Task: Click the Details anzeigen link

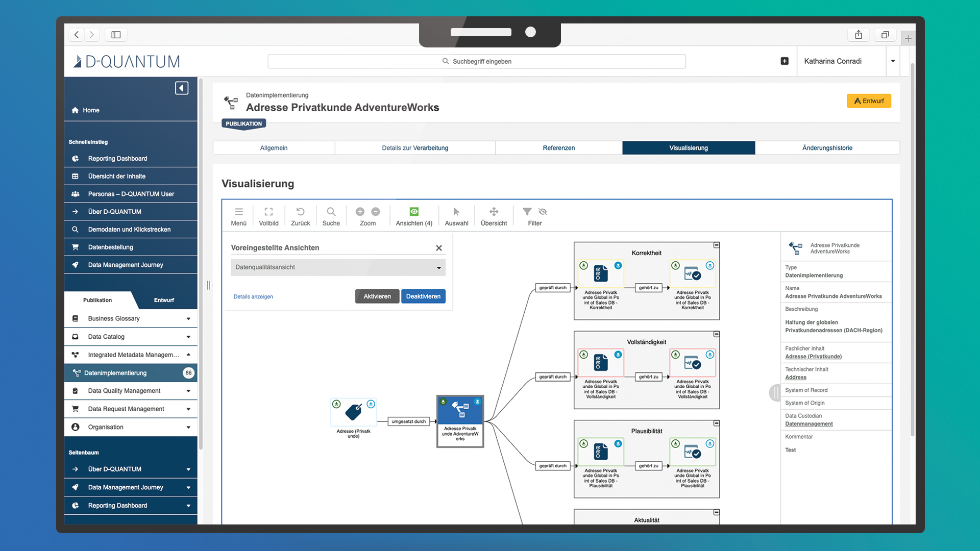Action: tap(253, 297)
